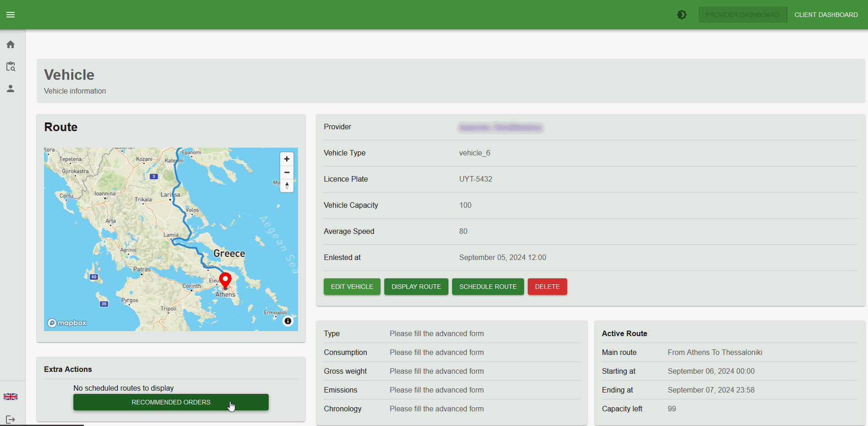Zoom out on the route map
The height and width of the screenshot is (426, 868).
[287, 172]
